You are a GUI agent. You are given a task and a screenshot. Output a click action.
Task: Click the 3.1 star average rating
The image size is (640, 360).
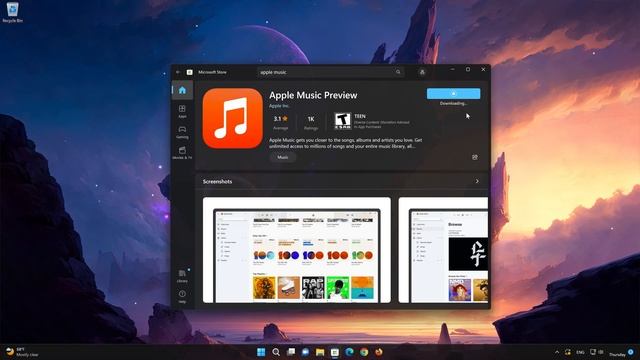coord(280,122)
